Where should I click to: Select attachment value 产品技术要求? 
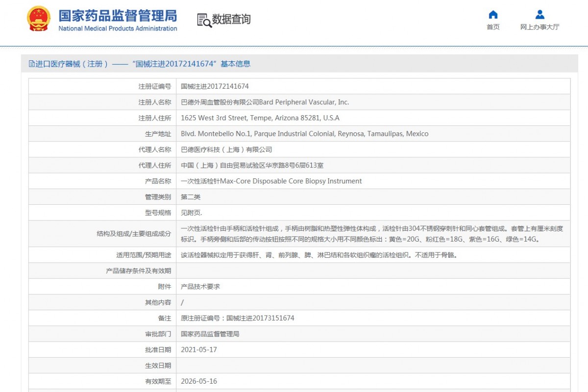coord(200,286)
